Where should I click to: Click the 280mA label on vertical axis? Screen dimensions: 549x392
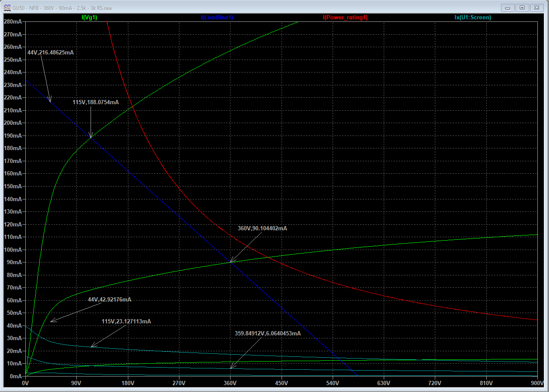12,21
